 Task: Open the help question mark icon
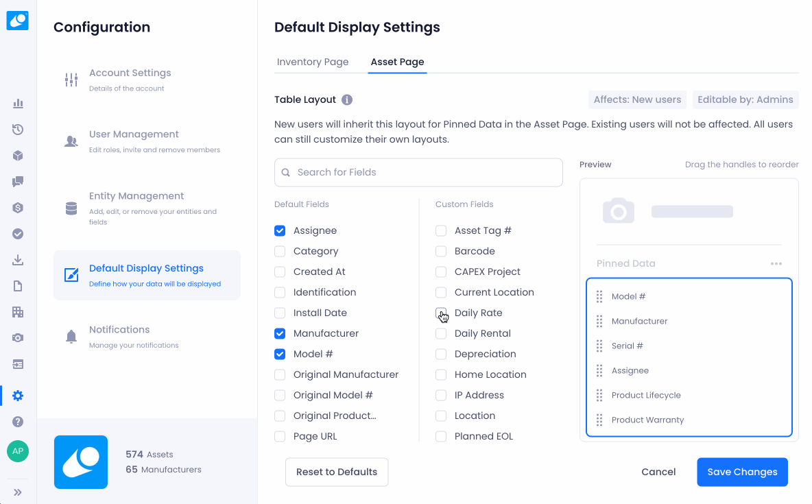[18, 422]
